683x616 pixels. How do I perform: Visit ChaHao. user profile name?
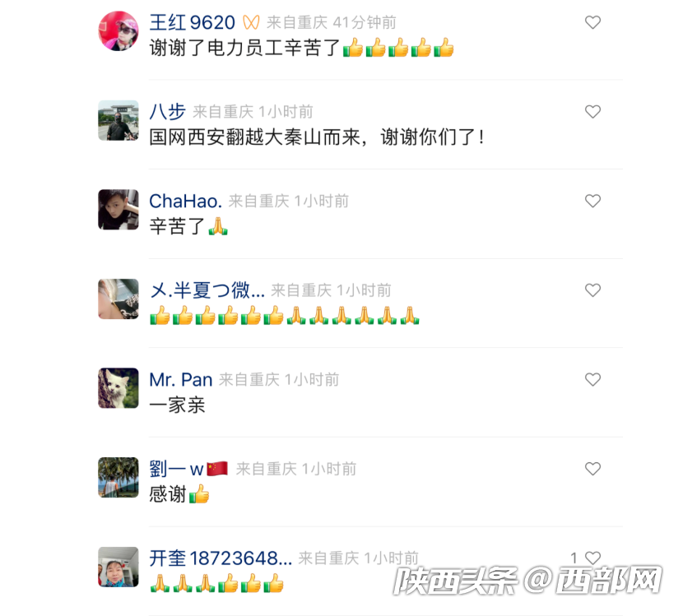click(x=185, y=201)
